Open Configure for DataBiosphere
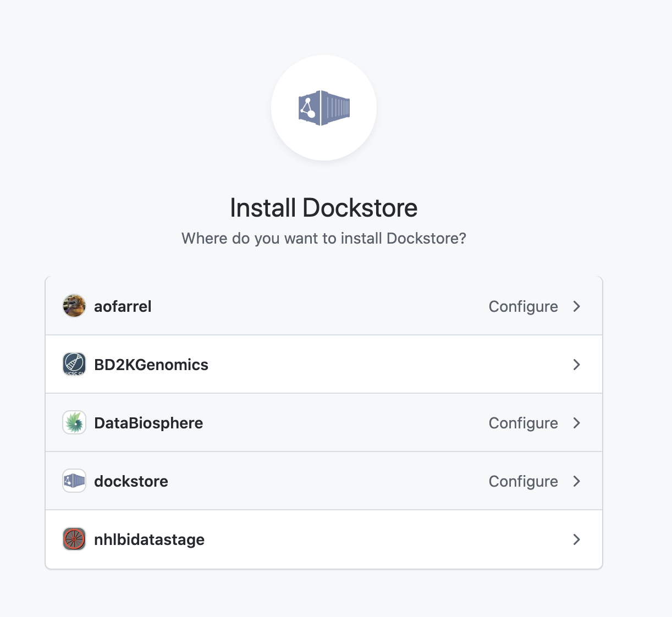This screenshot has width=672, height=617. (x=523, y=423)
